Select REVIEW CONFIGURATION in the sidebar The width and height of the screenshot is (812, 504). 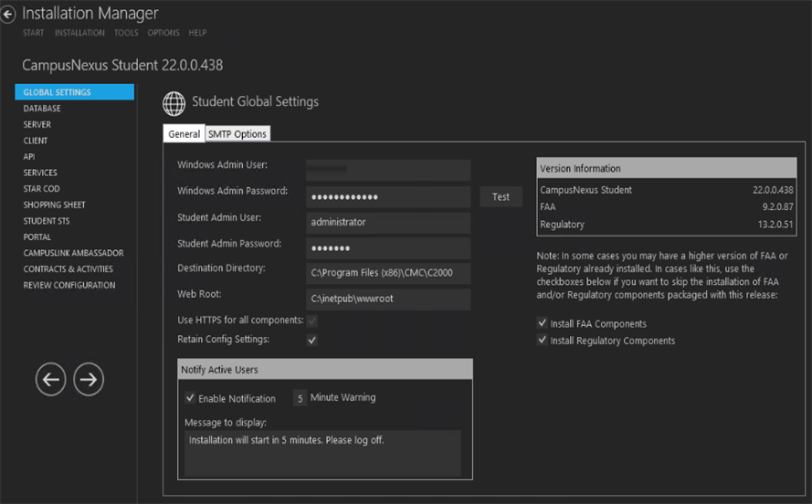(x=69, y=285)
